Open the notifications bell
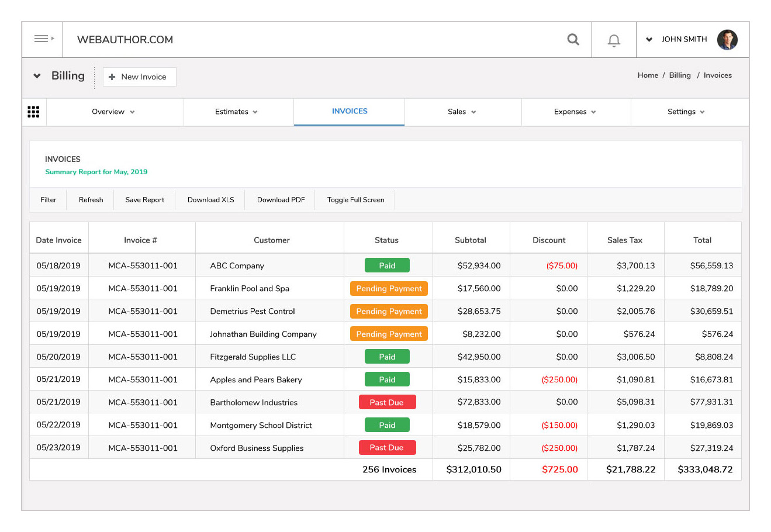 pyautogui.click(x=614, y=40)
